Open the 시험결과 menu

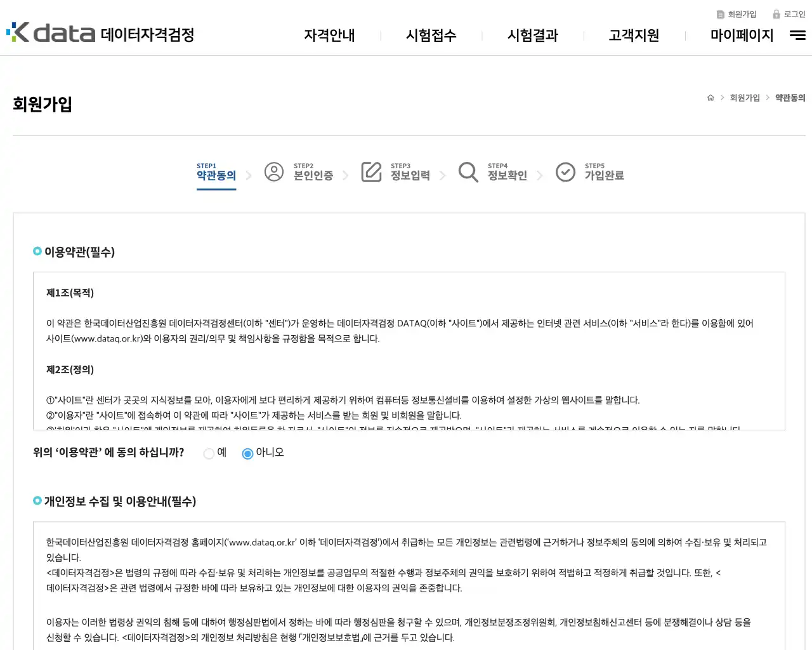pos(532,36)
